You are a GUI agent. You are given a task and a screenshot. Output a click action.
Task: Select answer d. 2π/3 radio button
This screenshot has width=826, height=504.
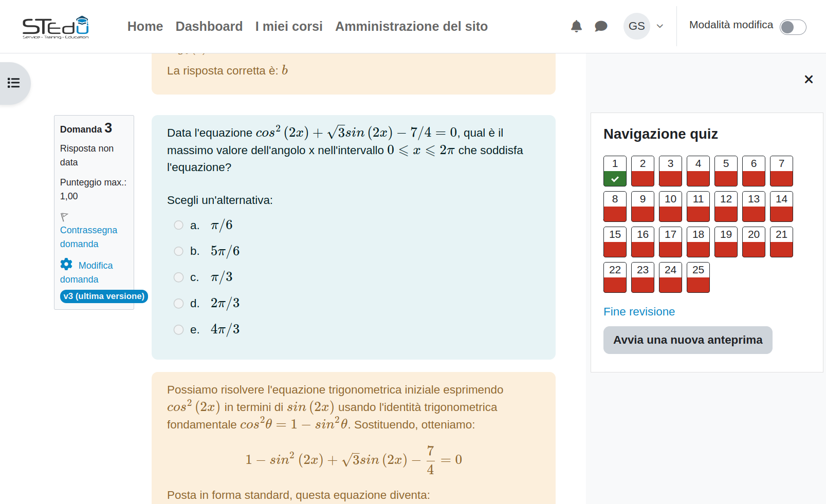pyautogui.click(x=178, y=304)
